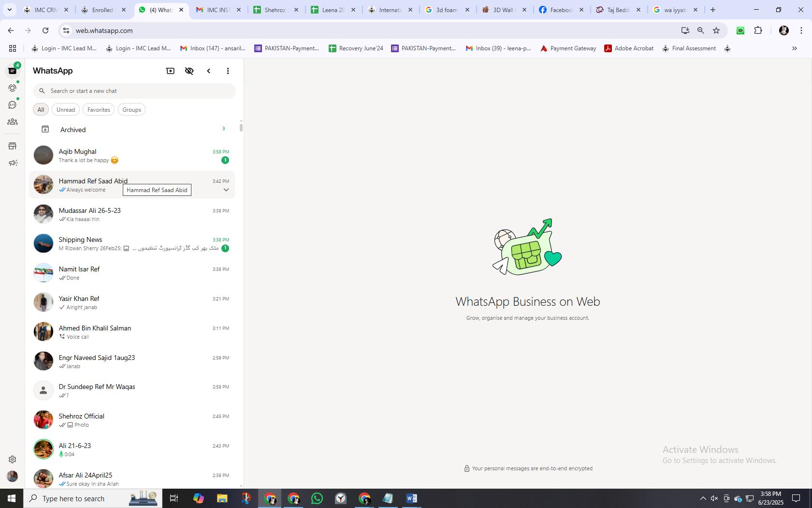Open the Final Assessment bookmark

coord(689,48)
